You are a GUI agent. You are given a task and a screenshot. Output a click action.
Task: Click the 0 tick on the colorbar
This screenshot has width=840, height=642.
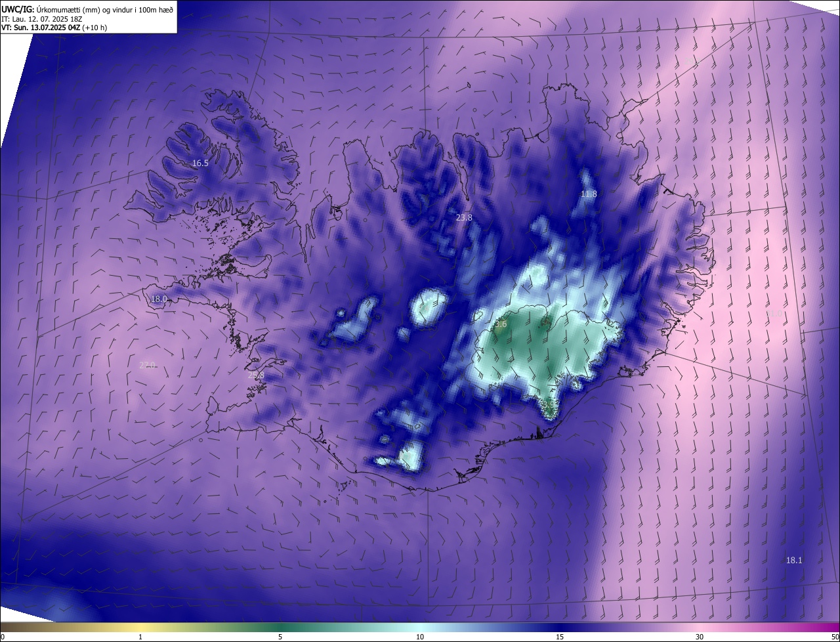2,637
